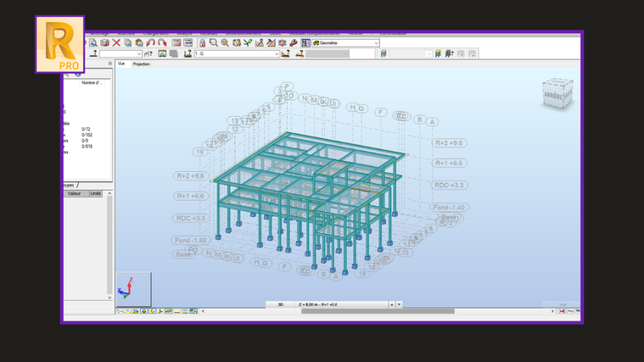The height and width of the screenshot is (362, 644).
Task: Switch to the Projection tab
Action: click(141, 64)
